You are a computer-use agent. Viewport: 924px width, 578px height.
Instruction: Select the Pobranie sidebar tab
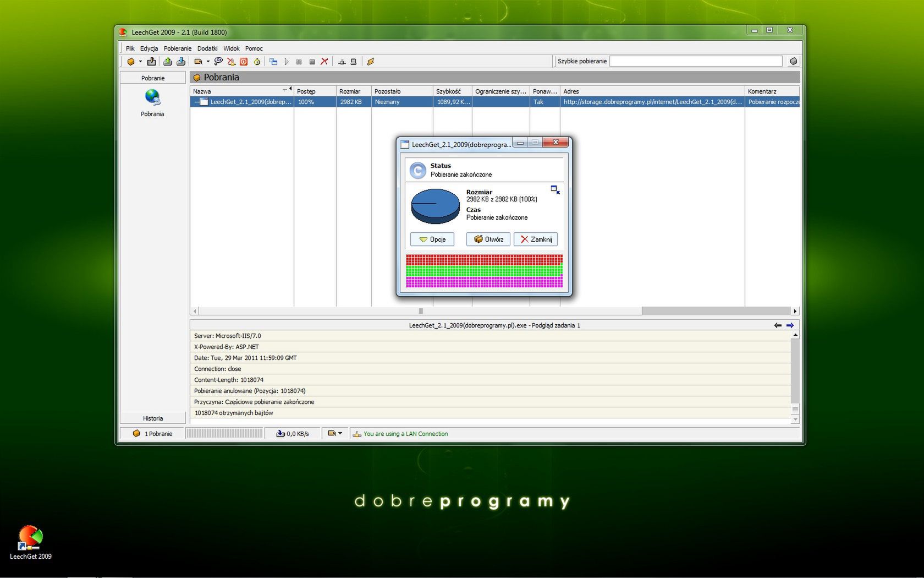pos(153,78)
